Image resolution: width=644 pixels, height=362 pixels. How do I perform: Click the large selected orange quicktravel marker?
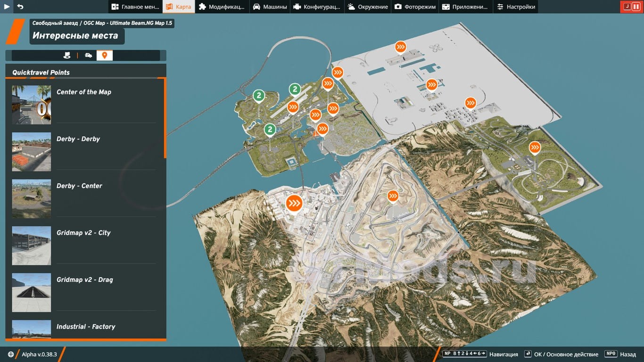coord(295,203)
